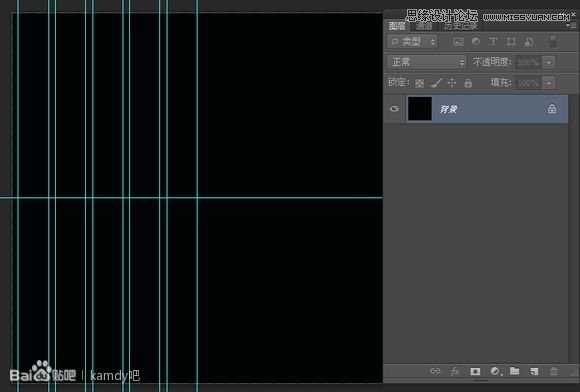Image resolution: width=580 pixels, height=392 pixels.
Task: Toggle lock transparent pixels
Action: (419, 83)
